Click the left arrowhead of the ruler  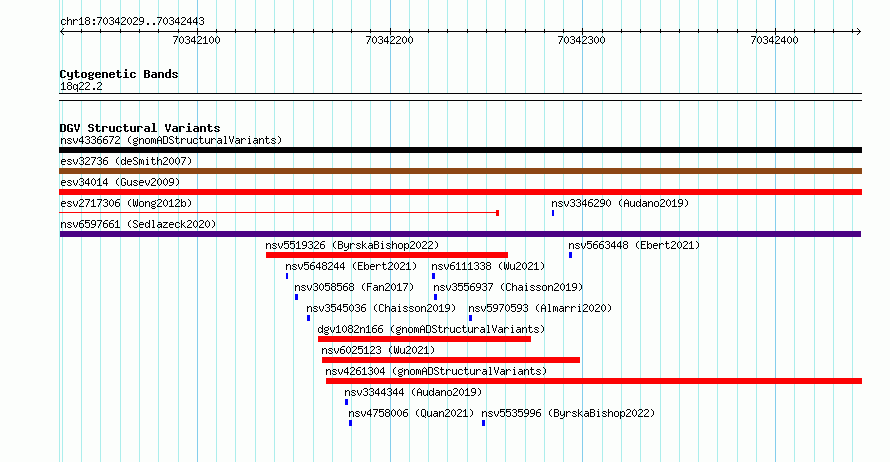coord(62,32)
